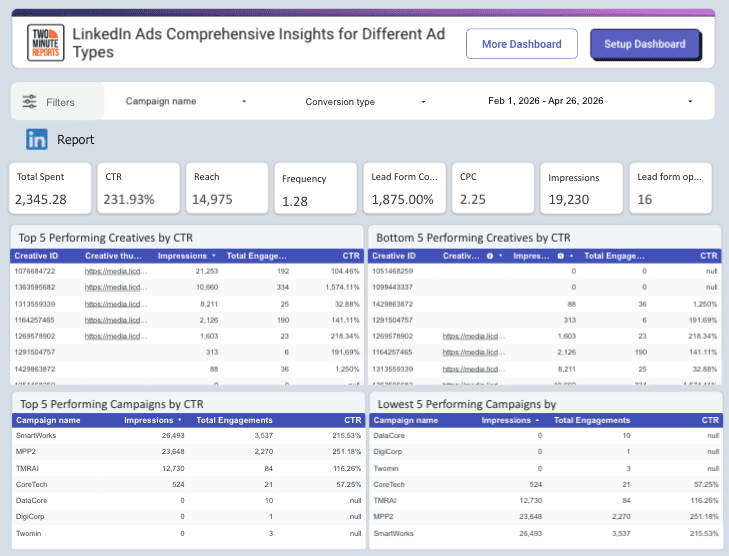Click Total Engagements header in Top Campaigns table

point(234,420)
